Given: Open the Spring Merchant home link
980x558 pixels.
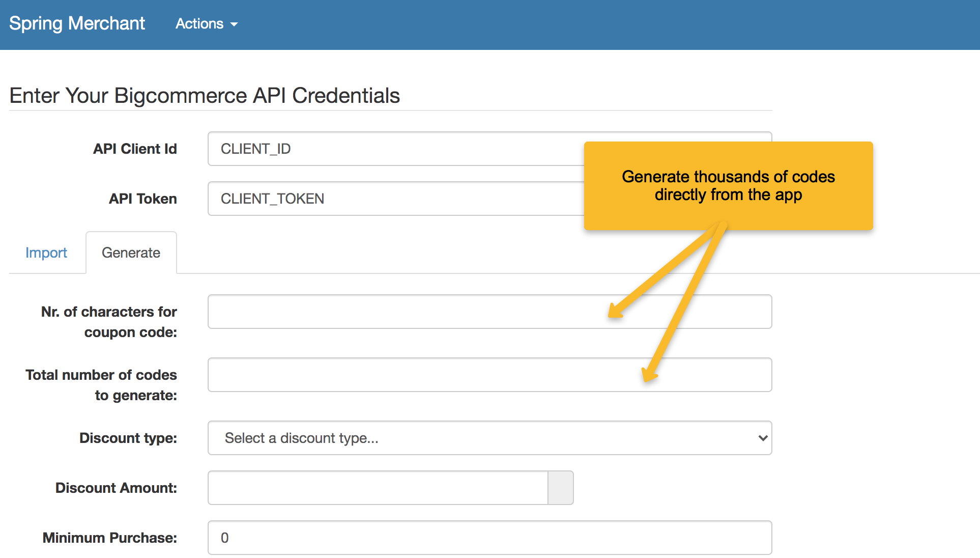Looking at the screenshot, I should 77,23.
